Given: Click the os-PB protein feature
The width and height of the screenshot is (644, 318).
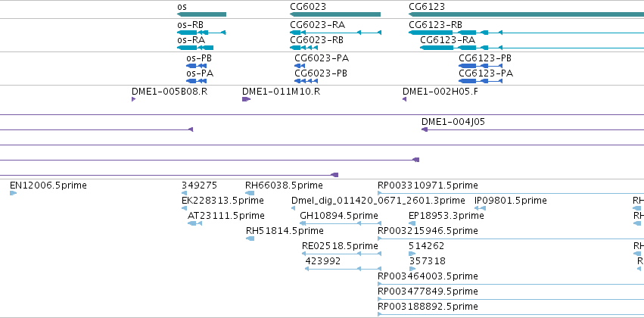Looking at the screenshot, I should 196,66.
